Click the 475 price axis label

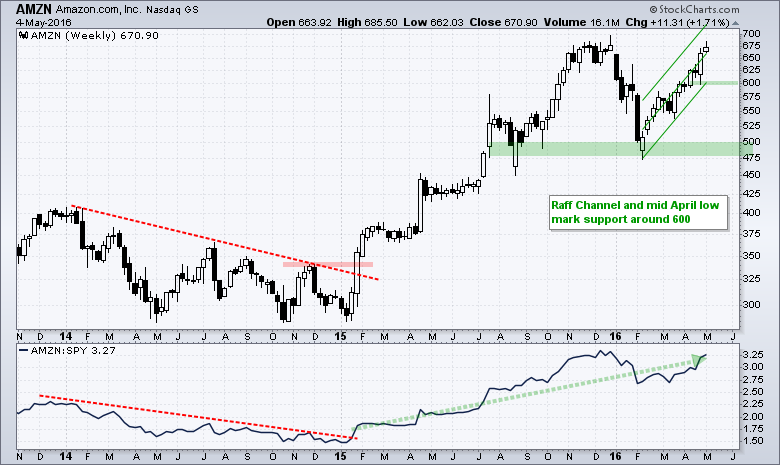(751, 158)
